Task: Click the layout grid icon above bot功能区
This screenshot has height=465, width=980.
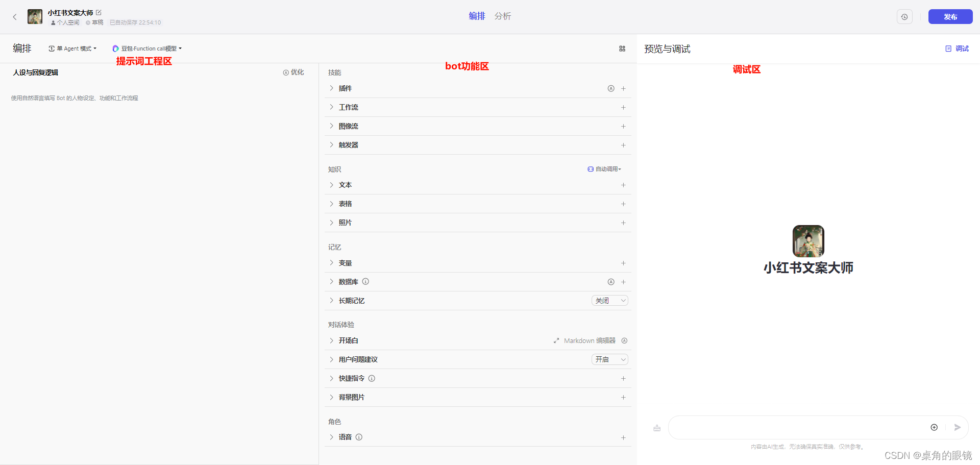Action: coord(622,48)
